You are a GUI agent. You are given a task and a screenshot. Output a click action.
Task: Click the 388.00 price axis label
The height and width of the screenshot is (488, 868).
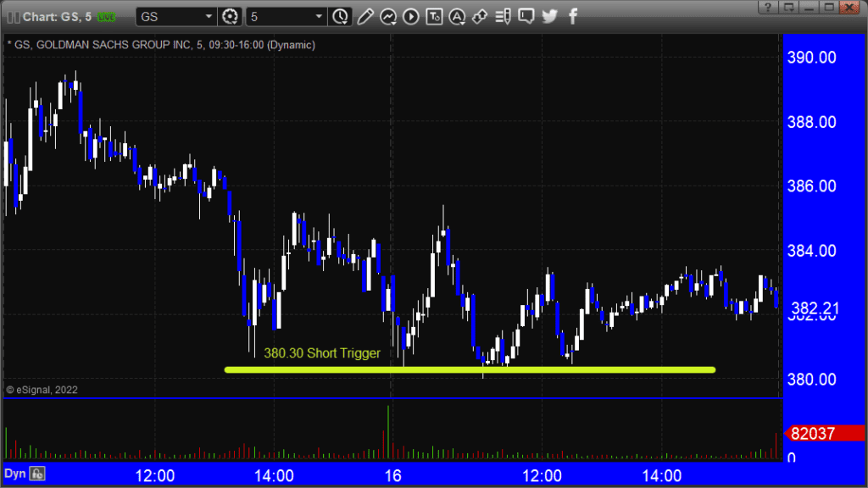[x=811, y=122]
